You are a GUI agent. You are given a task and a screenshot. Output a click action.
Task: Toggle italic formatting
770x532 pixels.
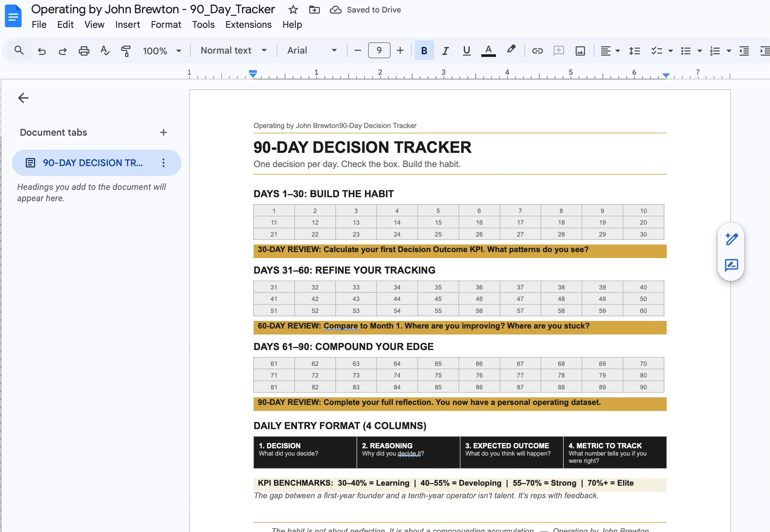[445, 51]
